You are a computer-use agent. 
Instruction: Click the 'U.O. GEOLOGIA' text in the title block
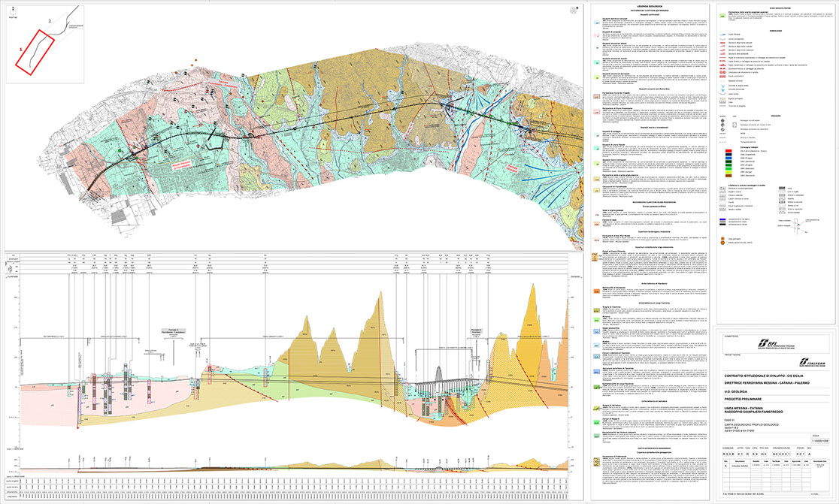pos(738,392)
